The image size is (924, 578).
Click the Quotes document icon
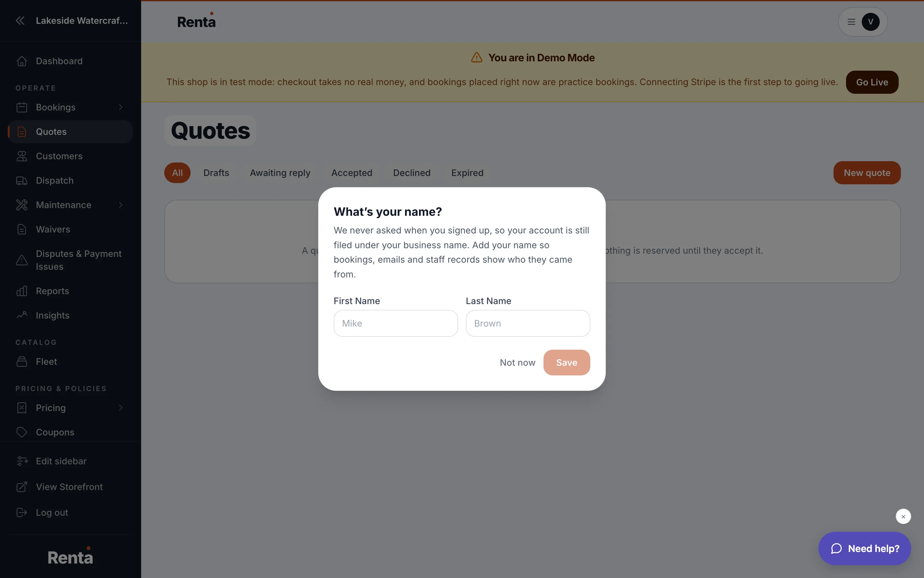(22, 132)
